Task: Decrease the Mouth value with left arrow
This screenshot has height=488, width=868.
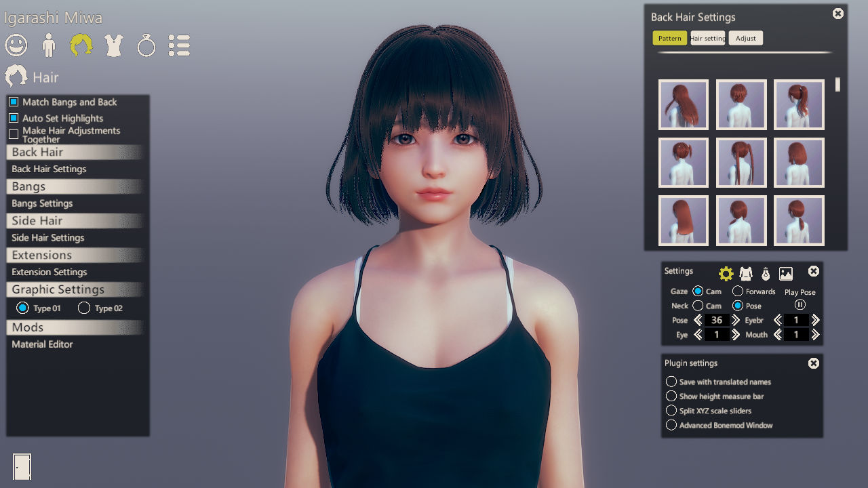Action: [778, 335]
